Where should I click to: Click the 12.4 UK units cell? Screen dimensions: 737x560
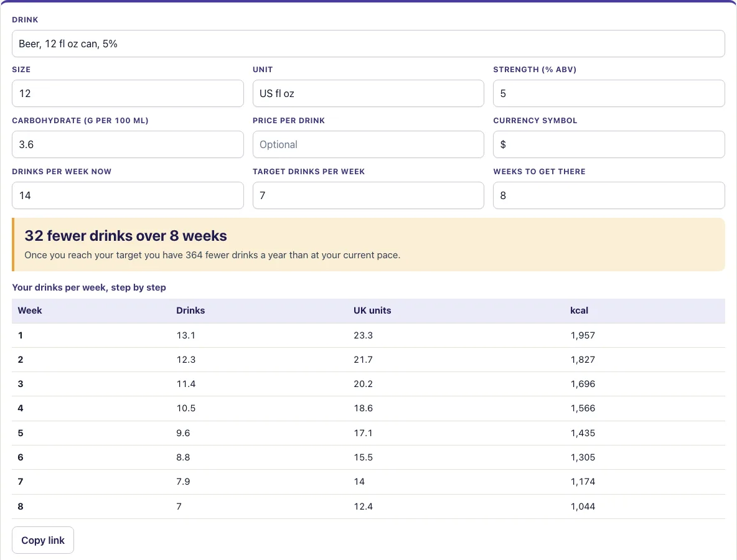click(x=363, y=506)
